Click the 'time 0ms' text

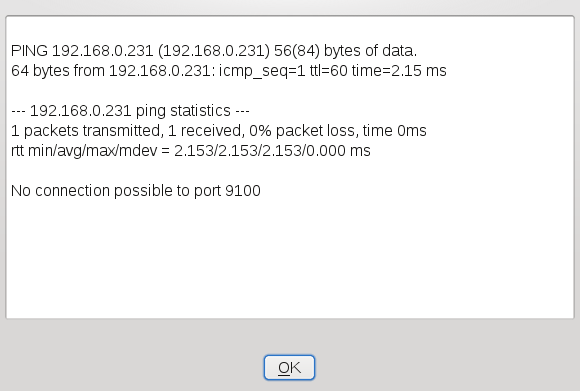pyautogui.click(x=394, y=131)
